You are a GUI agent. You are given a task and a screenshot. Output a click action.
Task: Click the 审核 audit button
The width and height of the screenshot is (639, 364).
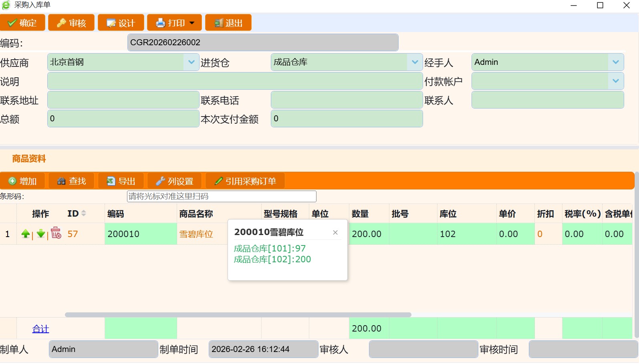pyautogui.click(x=71, y=23)
